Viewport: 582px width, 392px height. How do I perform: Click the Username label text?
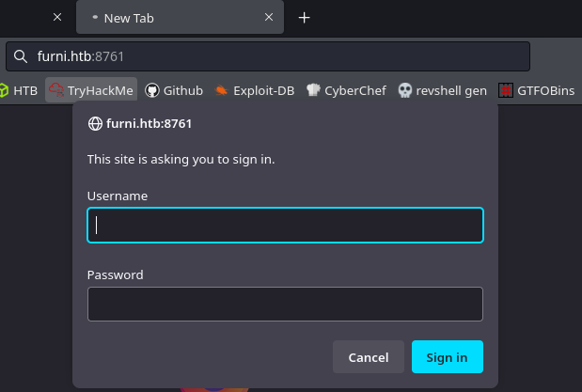pos(118,196)
